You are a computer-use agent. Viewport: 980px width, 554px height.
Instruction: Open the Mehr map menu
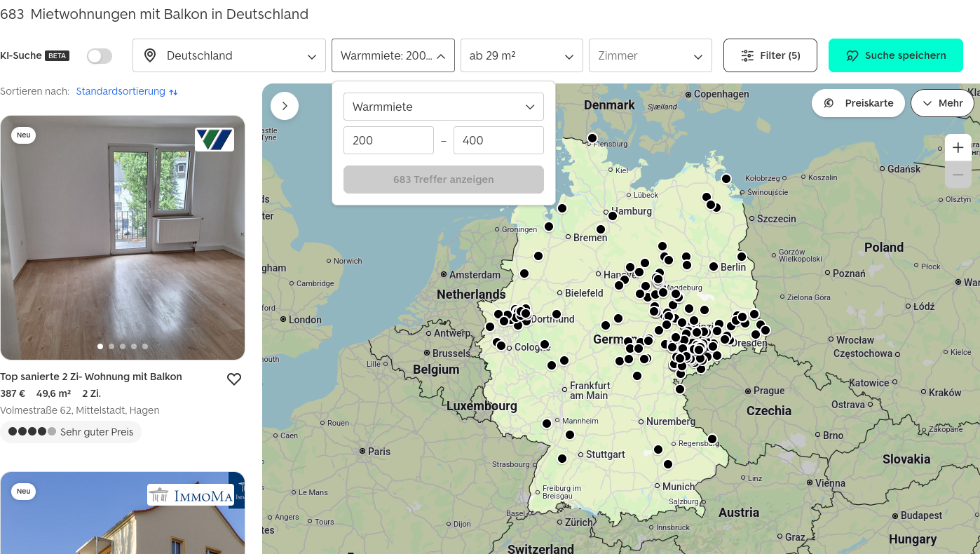[x=942, y=103]
